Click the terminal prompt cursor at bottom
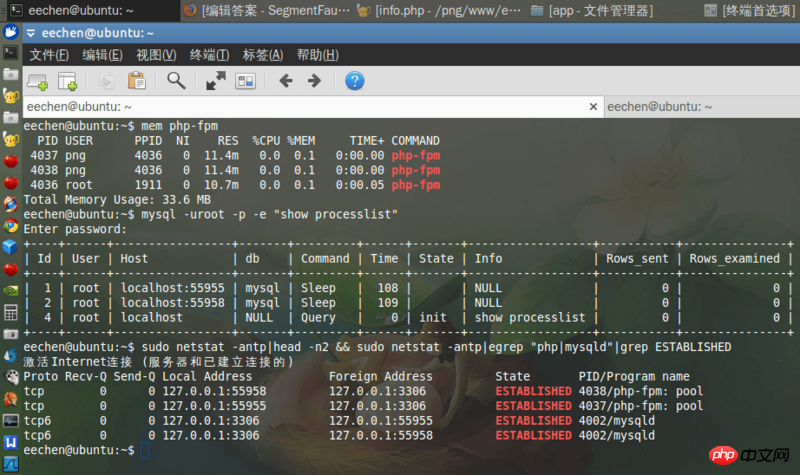 144,451
